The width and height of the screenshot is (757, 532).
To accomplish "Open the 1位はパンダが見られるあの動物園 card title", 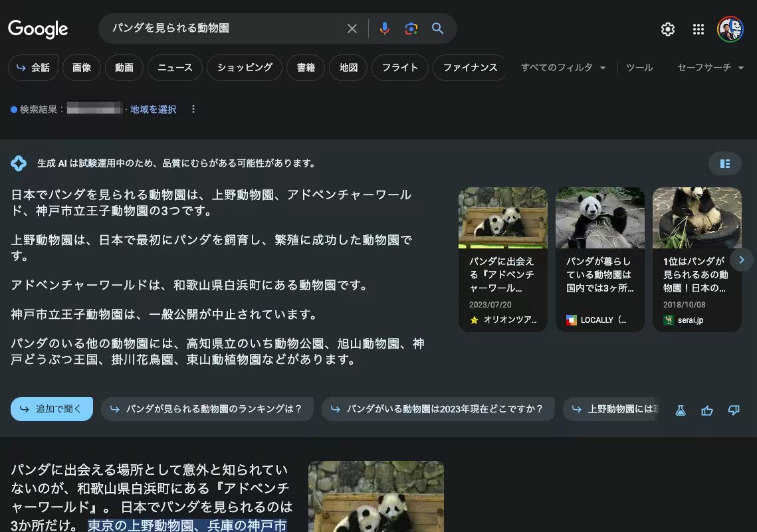I will pyautogui.click(x=695, y=274).
